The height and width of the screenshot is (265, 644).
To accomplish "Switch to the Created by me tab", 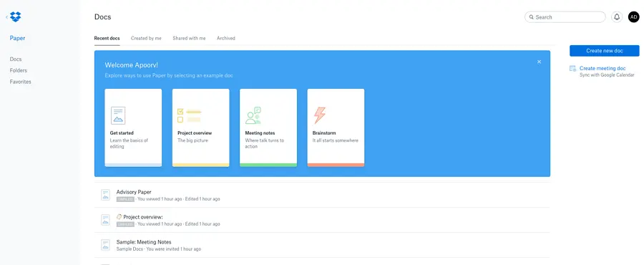I will click(146, 38).
